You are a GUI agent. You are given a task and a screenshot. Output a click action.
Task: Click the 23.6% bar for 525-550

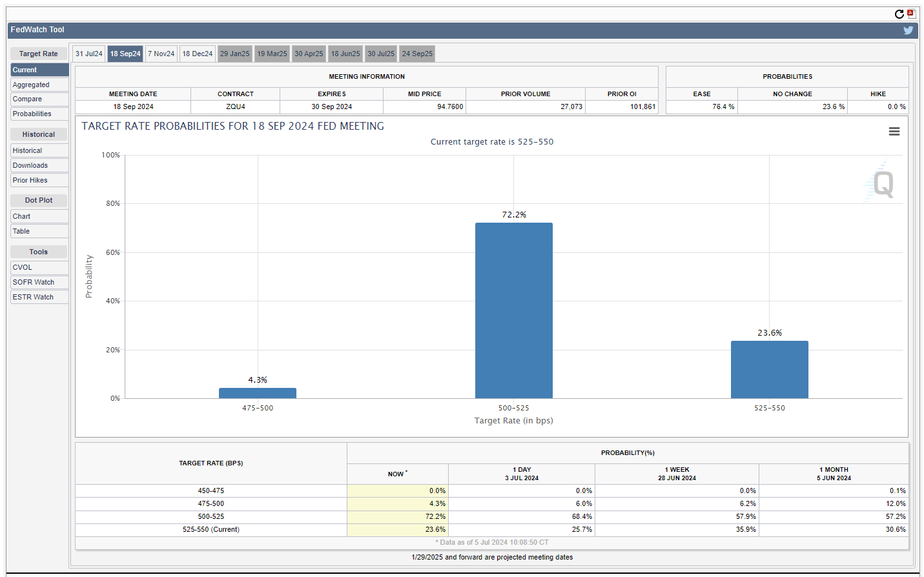click(x=769, y=369)
